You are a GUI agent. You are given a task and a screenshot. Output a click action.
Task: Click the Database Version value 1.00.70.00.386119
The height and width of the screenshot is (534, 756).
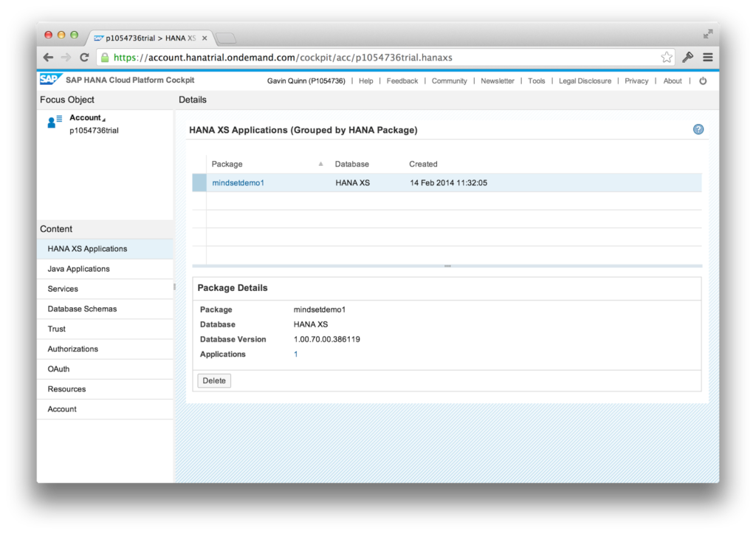tap(327, 339)
